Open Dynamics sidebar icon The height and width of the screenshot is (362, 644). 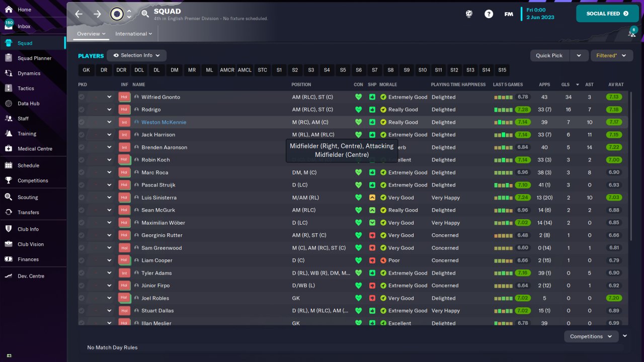pyautogui.click(x=9, y=73)
